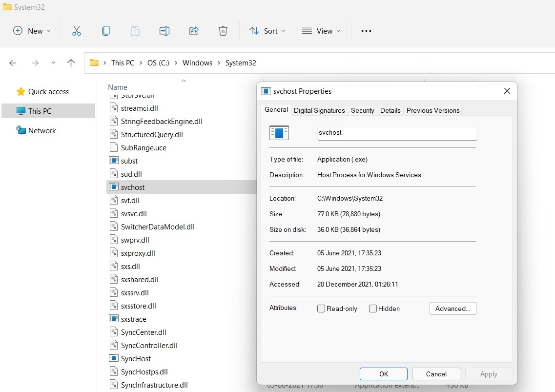This screenshot has width=555, height=392.
Task: Click the Share icon
Action: coord(193,31)
